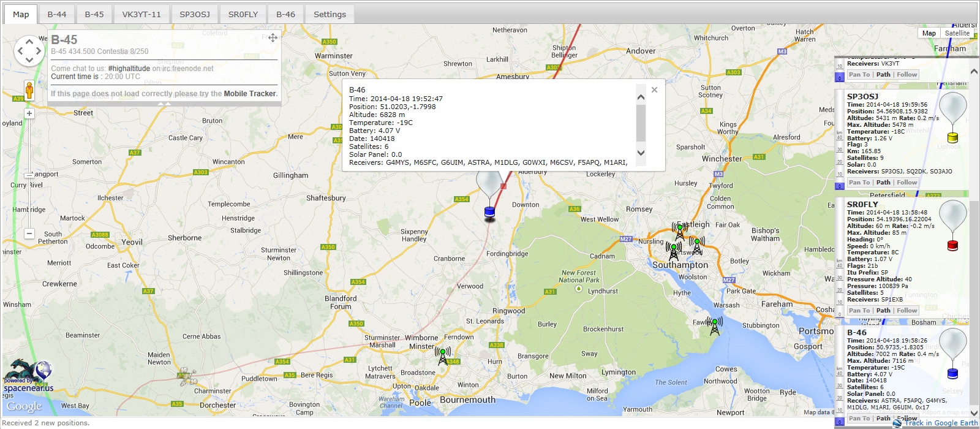Click the B-46 balloon marker on the map

[489, 184]
